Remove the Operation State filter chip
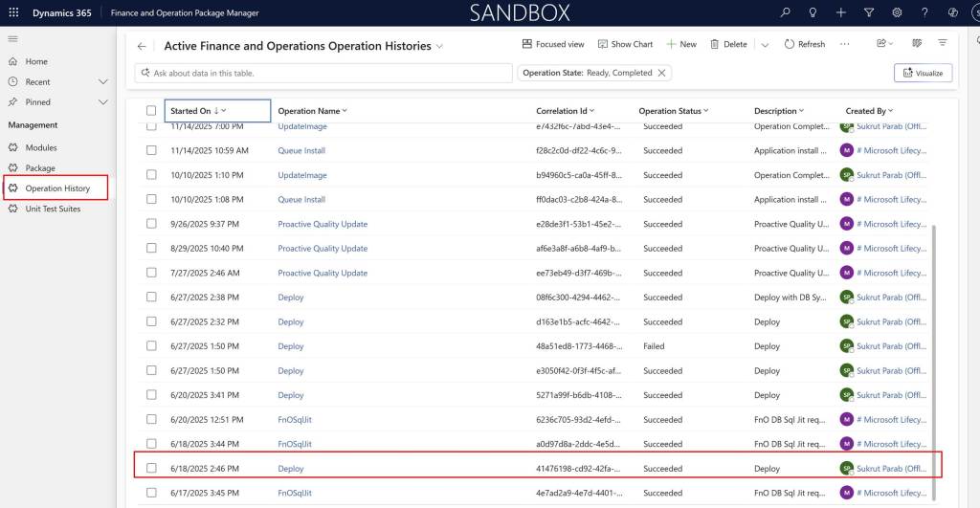The height and width of the screenshot is (508, 980). (x=661, y=73)
